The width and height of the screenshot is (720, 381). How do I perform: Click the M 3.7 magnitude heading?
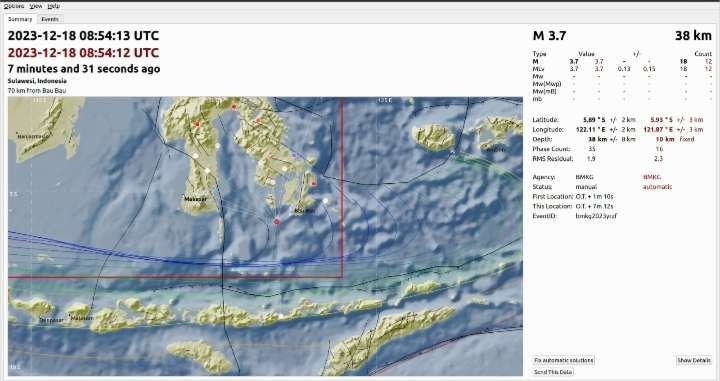549,36
